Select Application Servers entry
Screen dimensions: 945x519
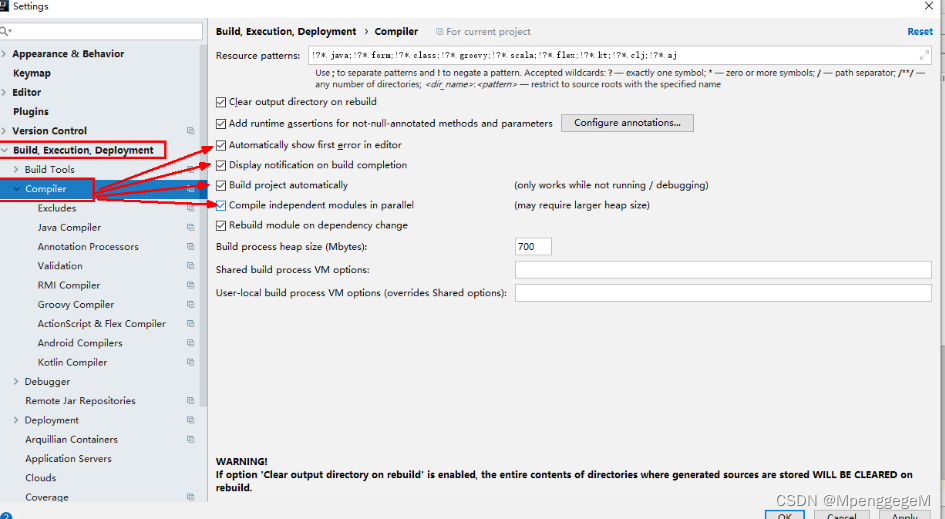(x=68, y=459)
